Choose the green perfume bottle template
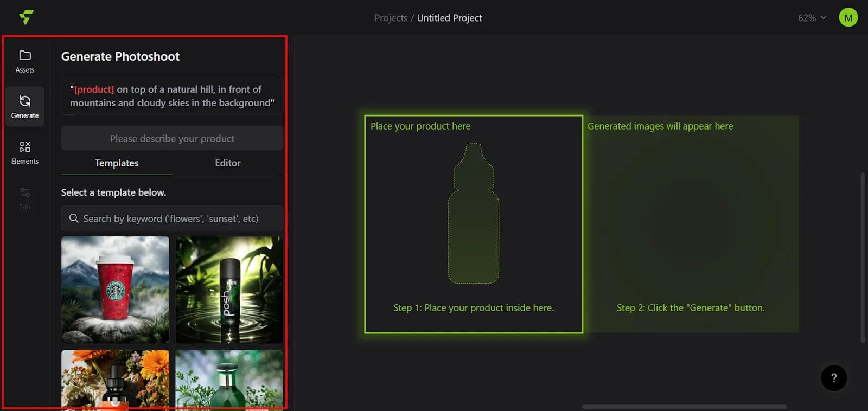 tap(229, 378)
